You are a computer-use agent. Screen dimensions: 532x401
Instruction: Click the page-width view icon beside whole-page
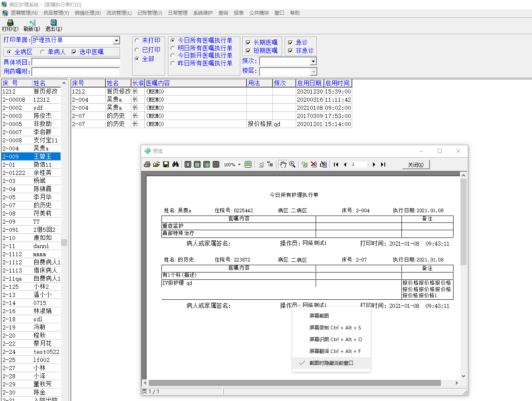pos(197,164)
